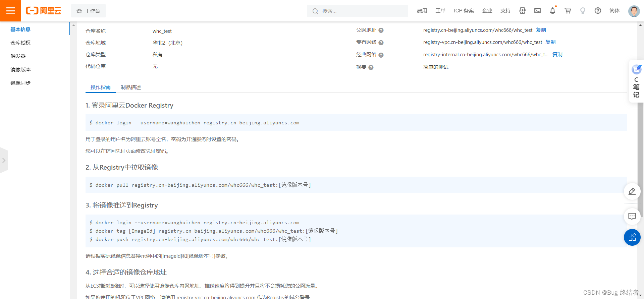The height and width of the screenshot is (299, 644).
Task: Click the docker pull command block
Action: (x=356, y=185)
